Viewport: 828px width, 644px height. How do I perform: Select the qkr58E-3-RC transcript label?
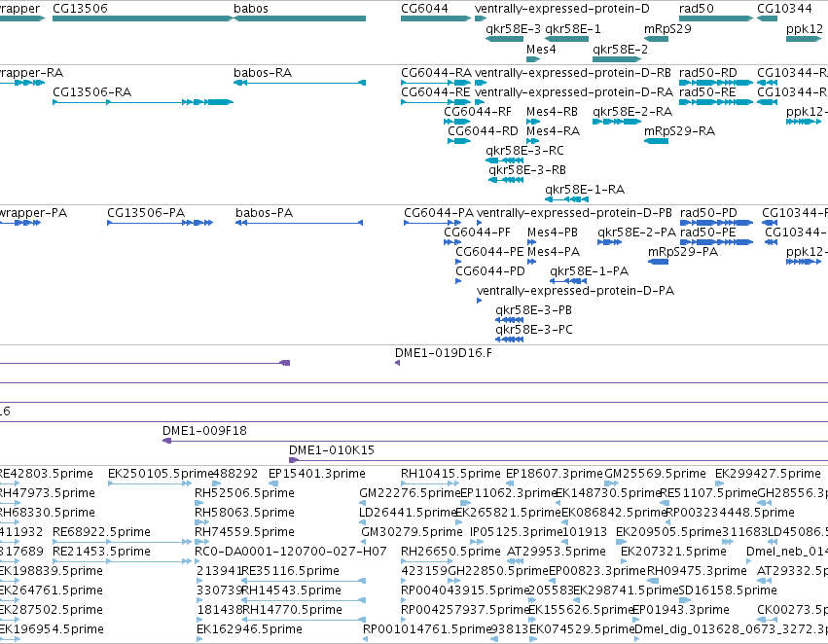pos(524,151)
